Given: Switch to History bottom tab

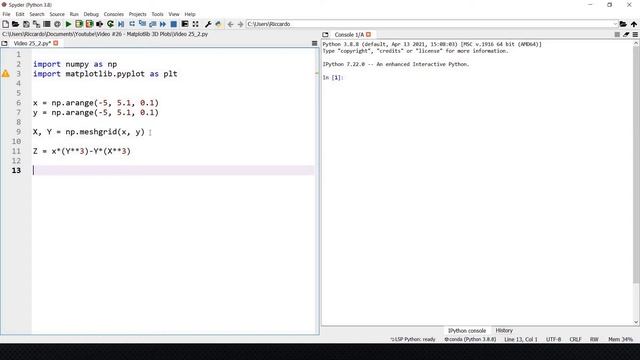Looking at the screenshot, I should 504,330.
